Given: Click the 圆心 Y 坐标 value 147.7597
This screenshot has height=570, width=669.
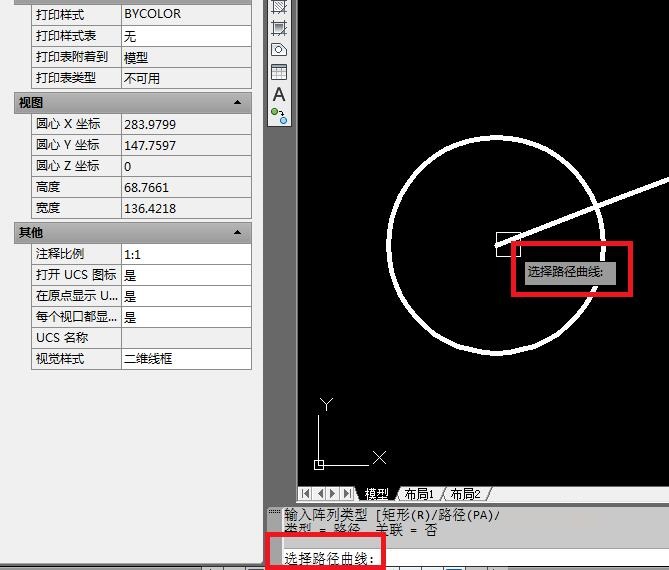Looking at the screenshot, I should click(186, 145).
